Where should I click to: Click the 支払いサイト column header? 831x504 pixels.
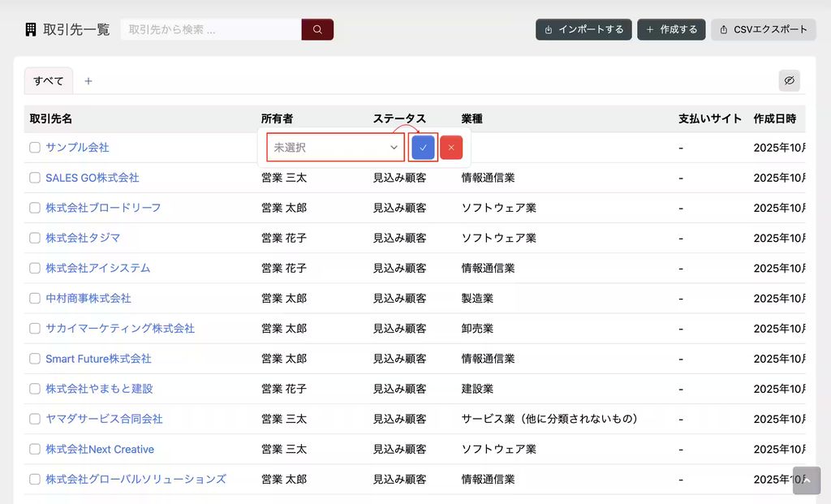point(710,118)
